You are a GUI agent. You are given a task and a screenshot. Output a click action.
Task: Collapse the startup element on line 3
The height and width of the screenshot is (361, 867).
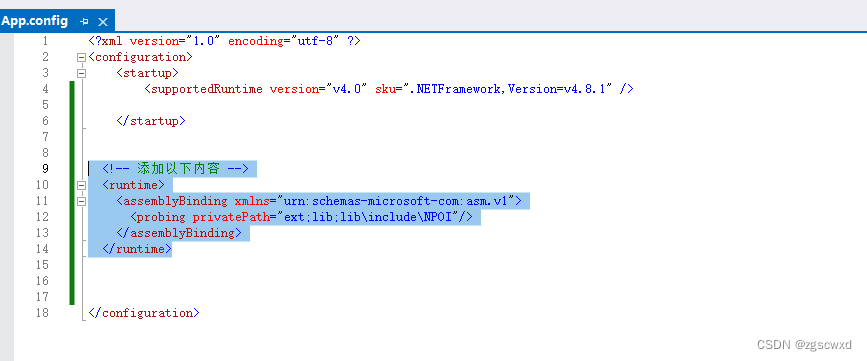[82, 73]
